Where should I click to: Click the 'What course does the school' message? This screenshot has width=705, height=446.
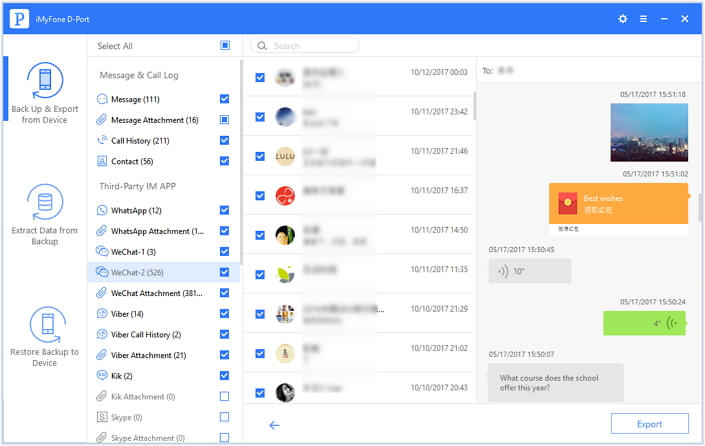(x=555, y=383)
